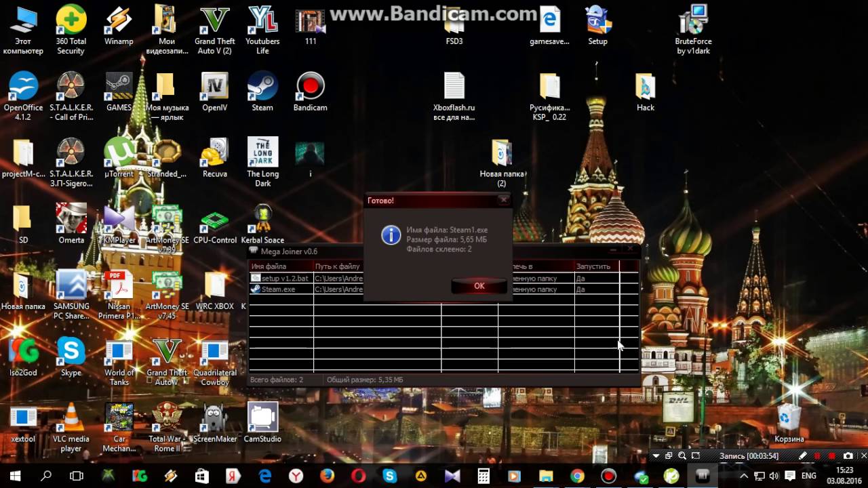Open Firefox from the taskbar
This screenshot has width=868, height=488.
[327, 476]
